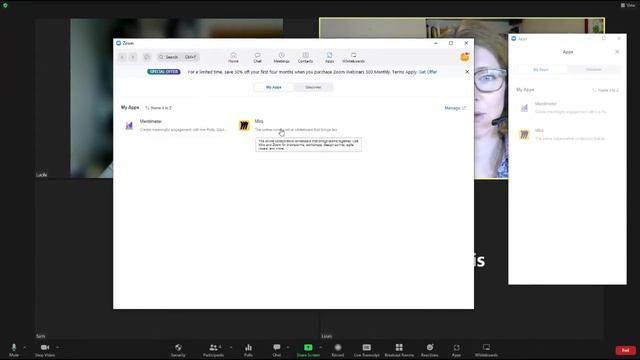
Task: Open the sort dropdown beside My Apps heading
Action: 158,108
